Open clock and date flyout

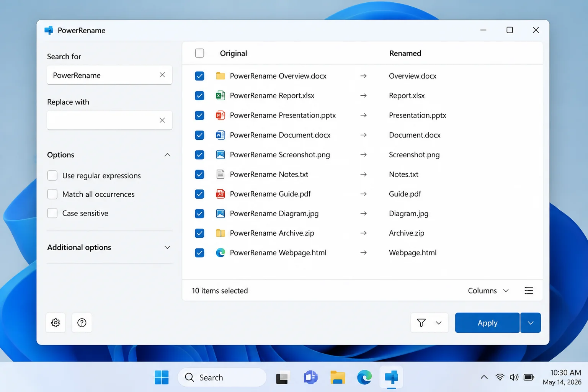pyautogui.click(x=562, y=377)
